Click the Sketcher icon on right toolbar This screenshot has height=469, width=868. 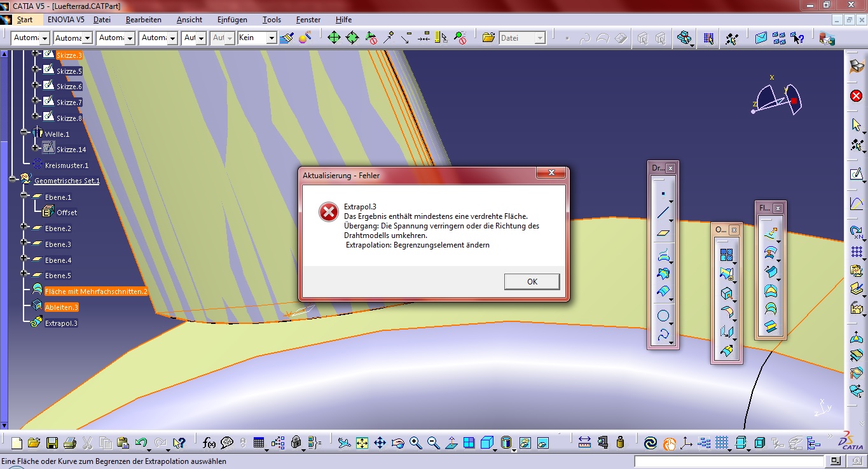click(857, 174)
